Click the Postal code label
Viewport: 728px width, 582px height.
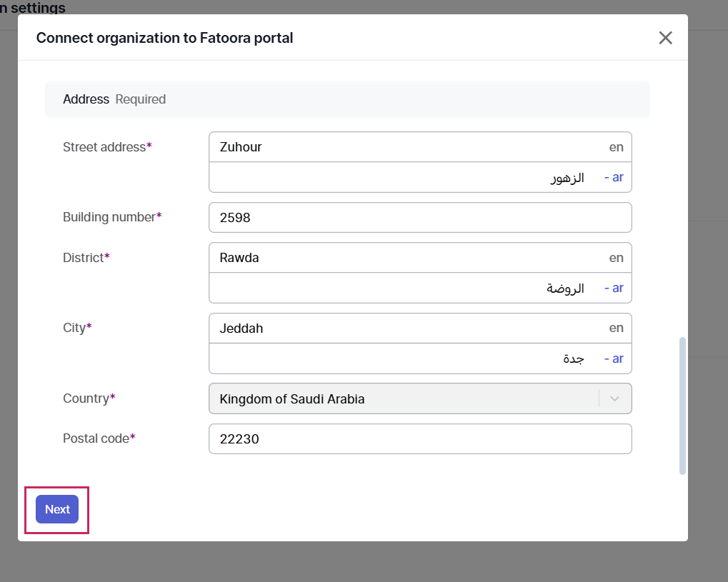(96, 438)
